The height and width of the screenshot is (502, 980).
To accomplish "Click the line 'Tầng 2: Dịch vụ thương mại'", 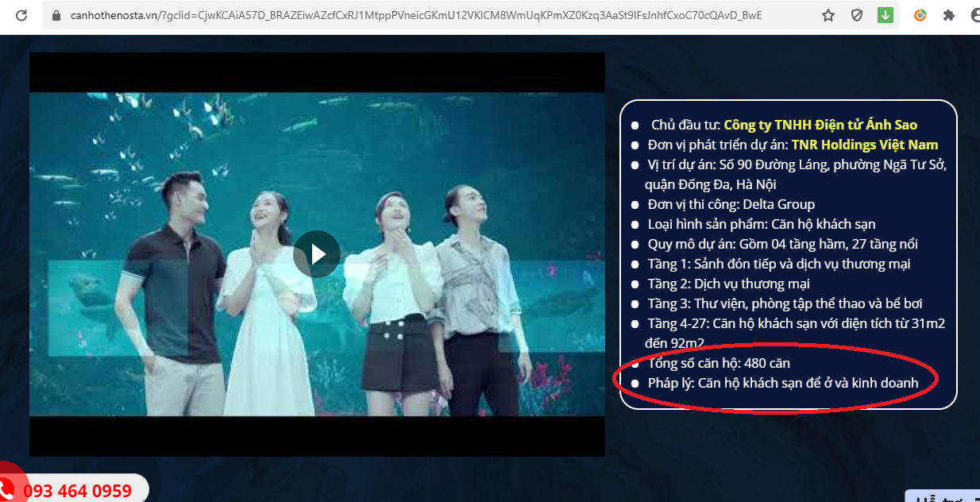I will coord(729,284).
